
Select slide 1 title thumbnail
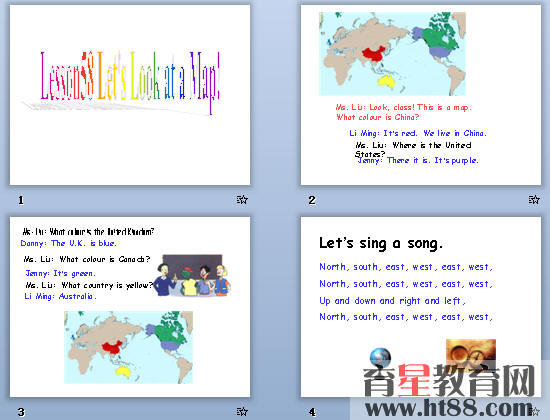click(130, 95)
